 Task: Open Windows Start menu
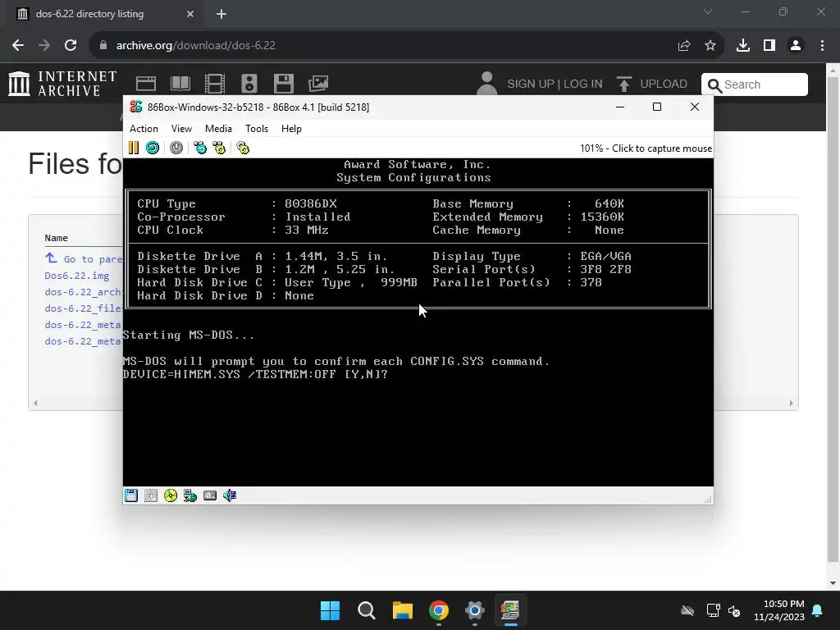330,610
